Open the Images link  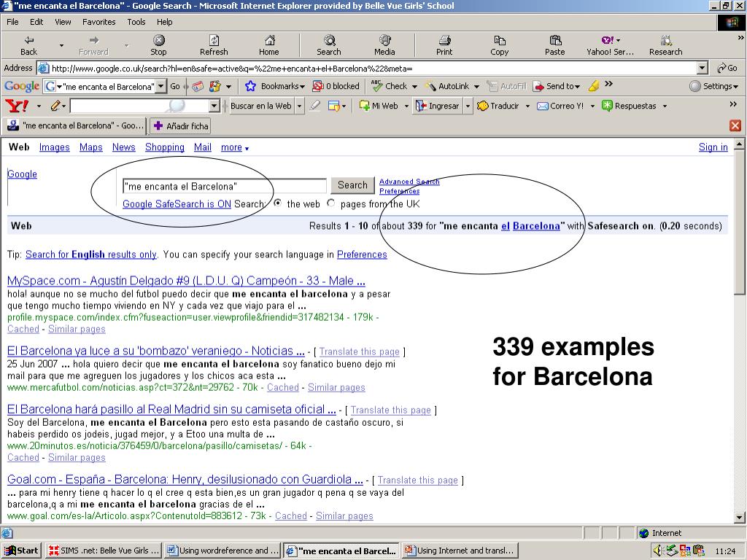click(54, 147)
